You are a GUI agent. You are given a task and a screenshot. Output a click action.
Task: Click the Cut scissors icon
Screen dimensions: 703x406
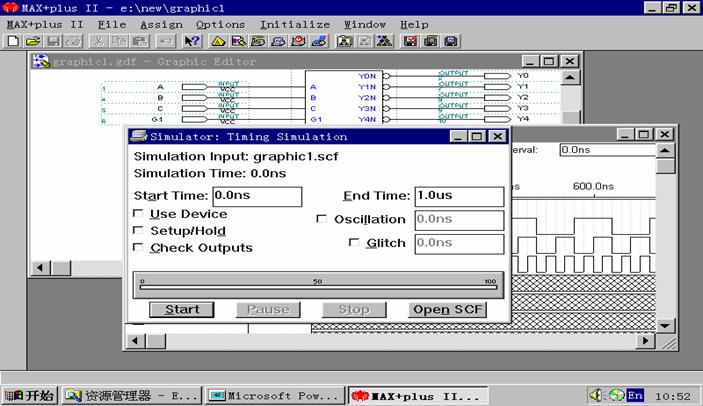tap(99, 41)
